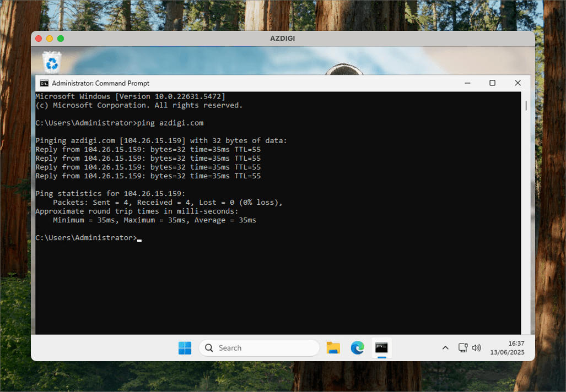This screenshot has width=566, height=392.
Task: Show hidden tray icons chevron
Action: 445,347
